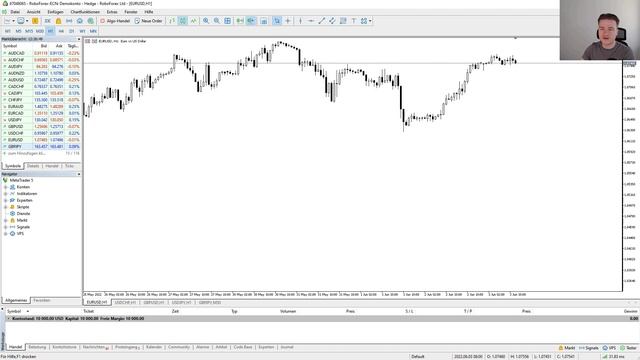Screen dimensions: 640x360
Task: Select the crosshair cursor tool
Action: (x=288, y=21)
